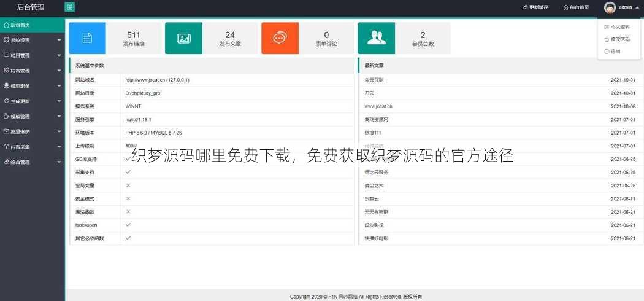Expand the 批量维护 arrow
The width and height of the screenshot is (644, 301).
point(59,131)
